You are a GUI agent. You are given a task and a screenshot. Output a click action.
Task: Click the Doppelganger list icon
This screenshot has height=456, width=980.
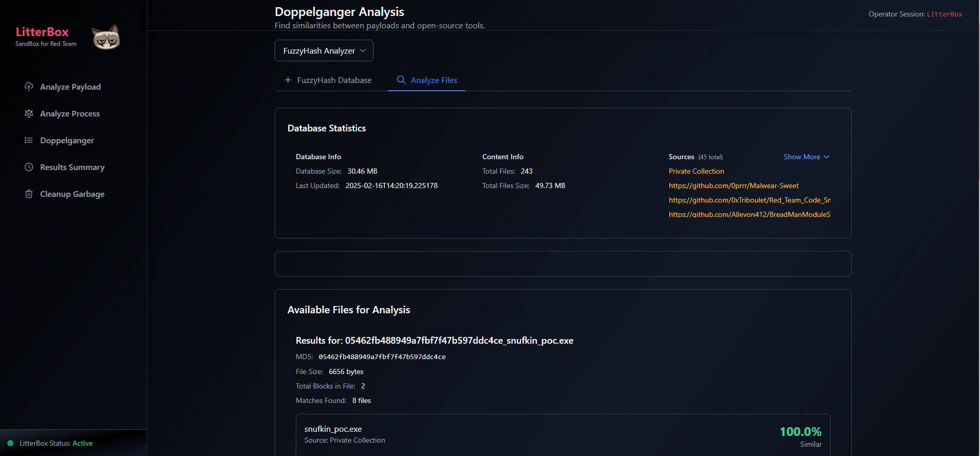(29, 140)
